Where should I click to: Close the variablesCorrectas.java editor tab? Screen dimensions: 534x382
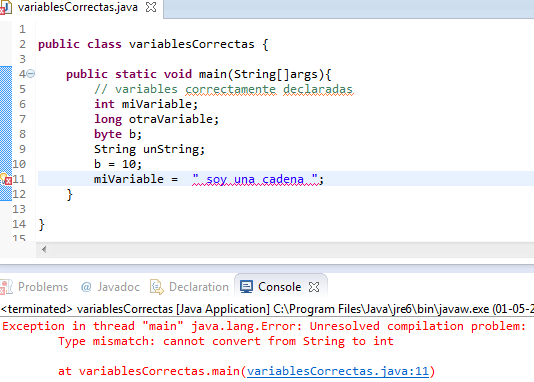(x=151, y=7)
